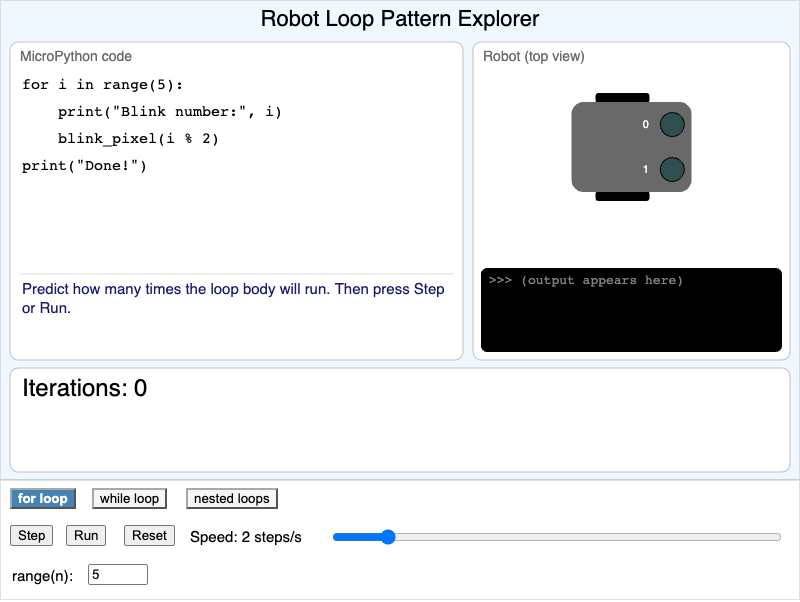This screenshot has width=800, height=602.
Task: Click the Step button
Action: click(x=32, y=536)
